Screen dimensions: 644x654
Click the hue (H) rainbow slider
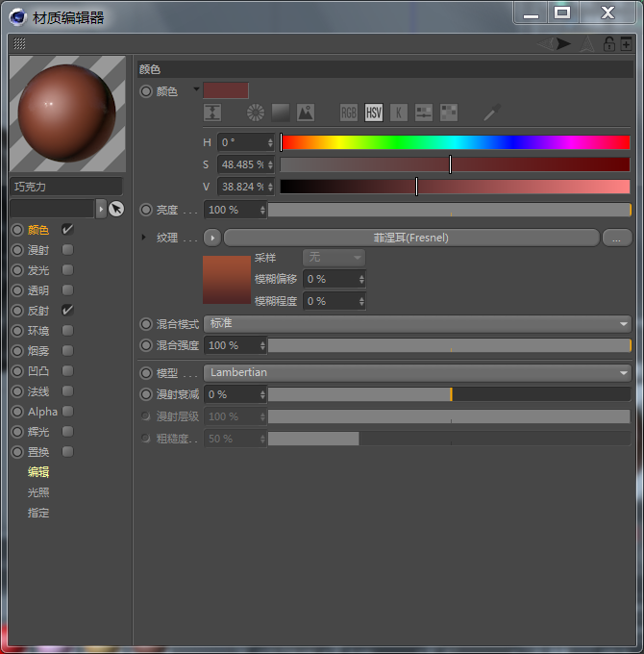click(455, 142)
